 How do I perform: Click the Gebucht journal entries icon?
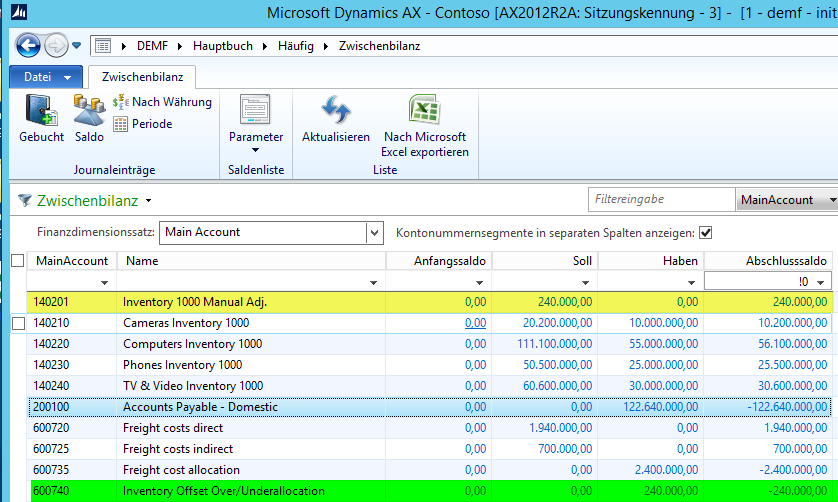(x=41, y=111)
